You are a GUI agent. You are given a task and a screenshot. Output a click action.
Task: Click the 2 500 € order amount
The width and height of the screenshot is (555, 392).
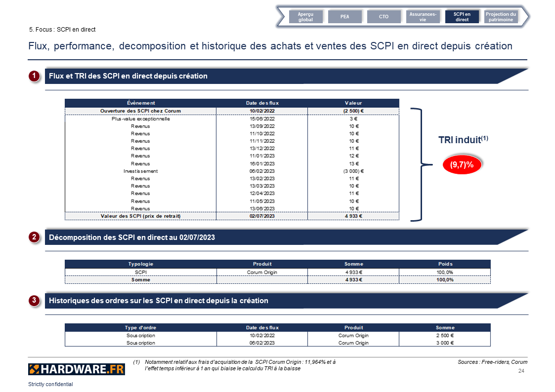445,335
